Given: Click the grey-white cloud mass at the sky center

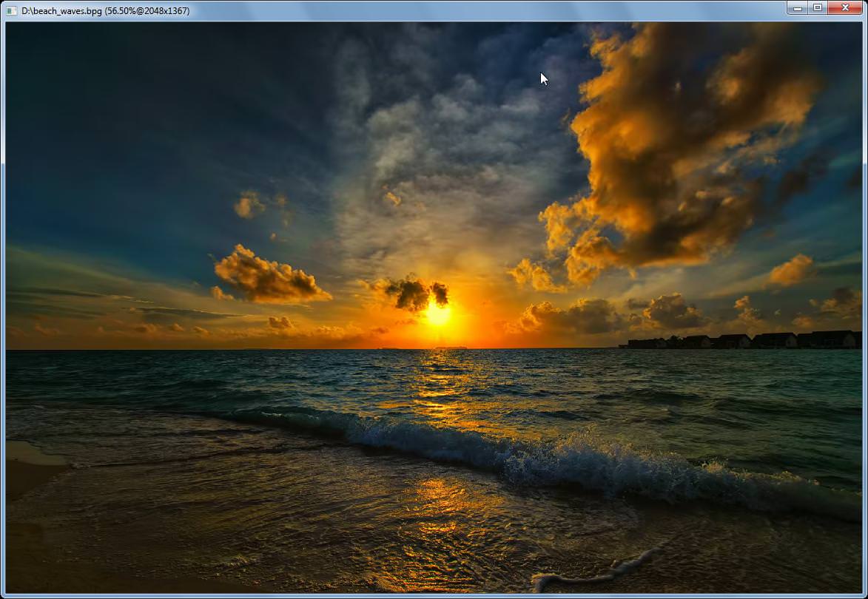Looking at the screenshot, I should tap(443, 166).
